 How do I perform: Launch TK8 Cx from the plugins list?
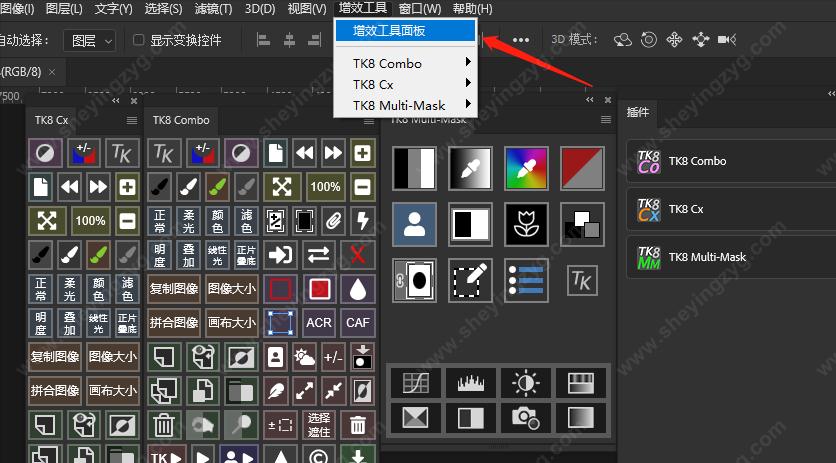tap(730, 209)
